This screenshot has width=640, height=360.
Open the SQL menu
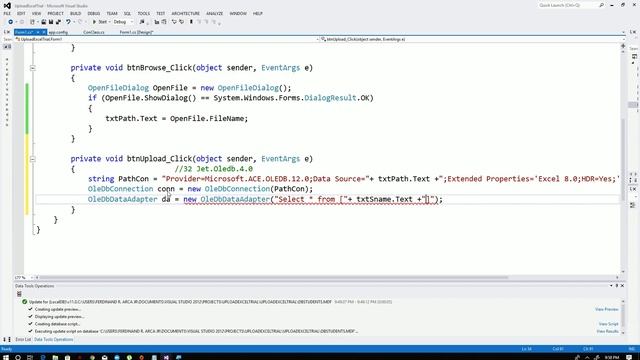(x=127, y=13)
